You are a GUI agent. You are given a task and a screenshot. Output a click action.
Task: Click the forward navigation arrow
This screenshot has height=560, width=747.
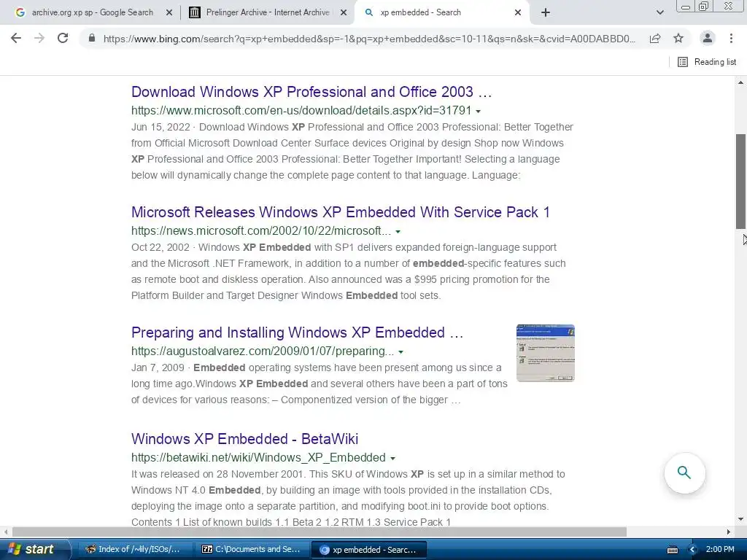(x=39, y=38)
